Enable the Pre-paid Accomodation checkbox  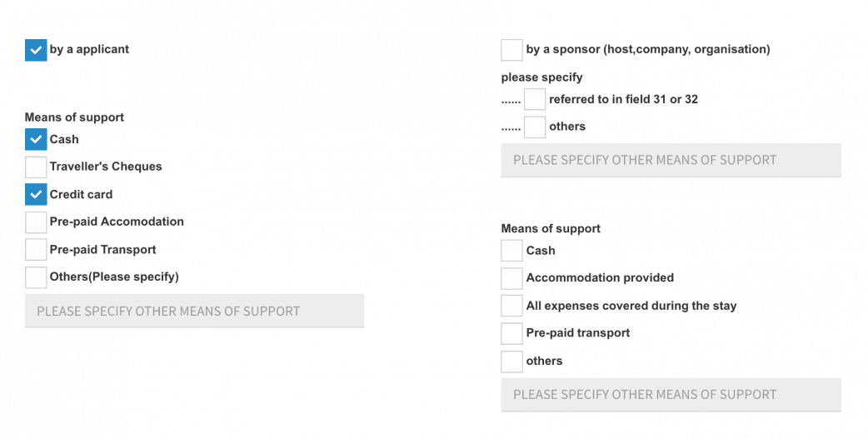(x=36, y=222)
